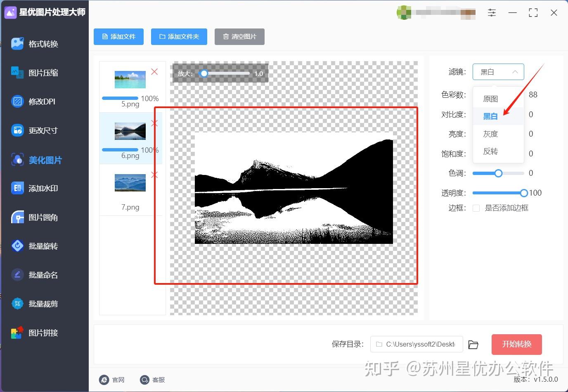Select the 6.png thumbnail in the list
The height and width of the screenshot is (392, 568).
point(130,131)
